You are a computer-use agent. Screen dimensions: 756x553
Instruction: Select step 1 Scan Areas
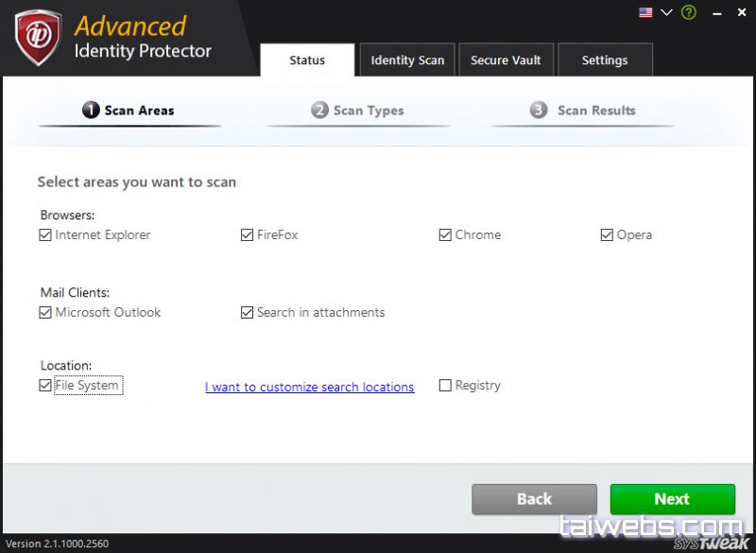[129, 110]
